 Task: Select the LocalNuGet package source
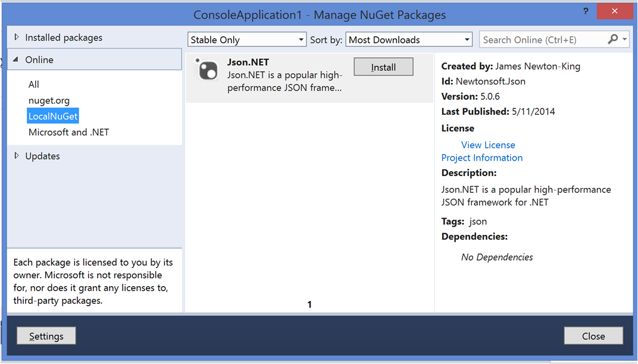pos(53,116)
